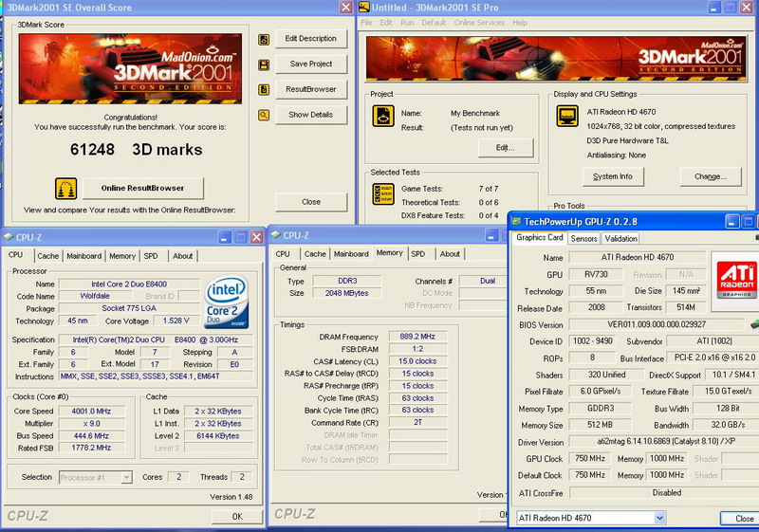Open the Default menu in 3DMark2001
The height and width of the screenshot is (532, 759).
[434, 23]
